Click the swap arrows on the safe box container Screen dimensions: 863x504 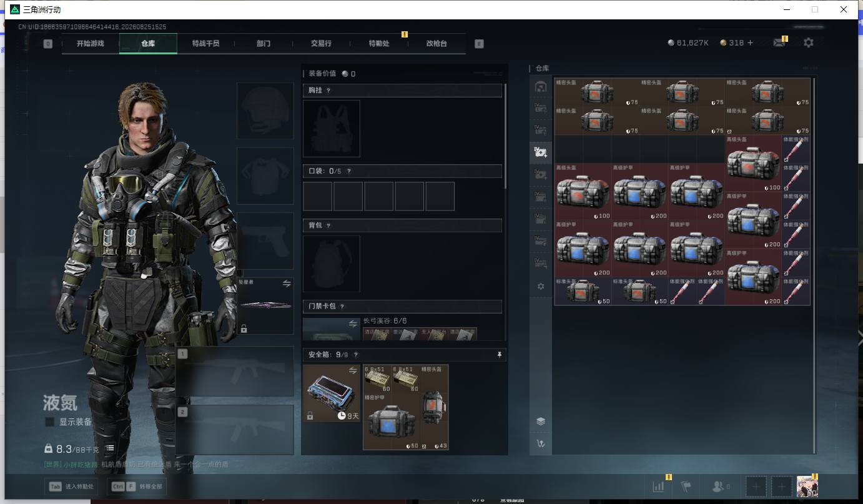coord(353,371)
